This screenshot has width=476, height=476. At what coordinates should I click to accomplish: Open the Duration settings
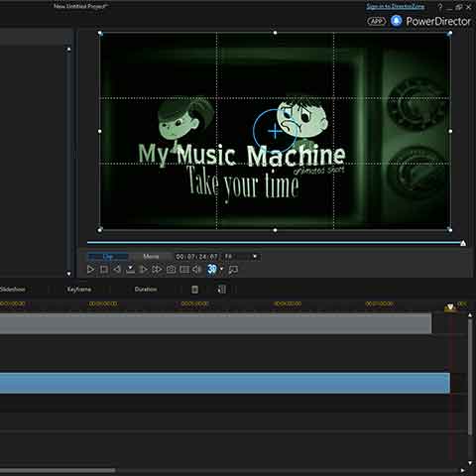(146, 290)
